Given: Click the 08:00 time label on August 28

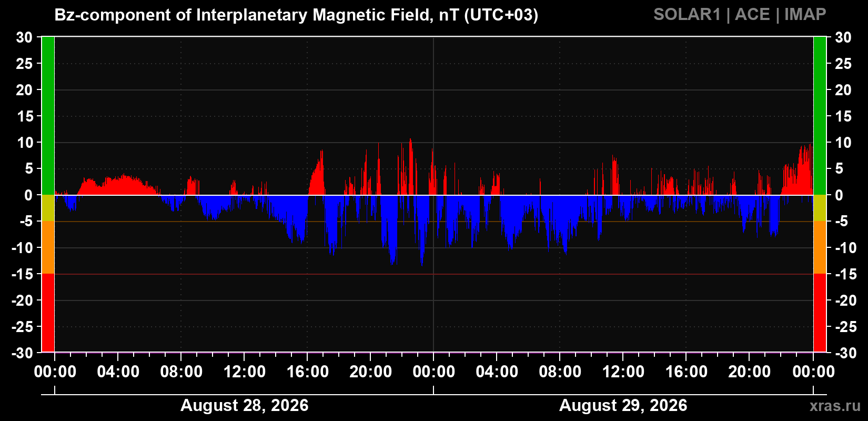Looking at the screenshot, I should pos(181,372).
